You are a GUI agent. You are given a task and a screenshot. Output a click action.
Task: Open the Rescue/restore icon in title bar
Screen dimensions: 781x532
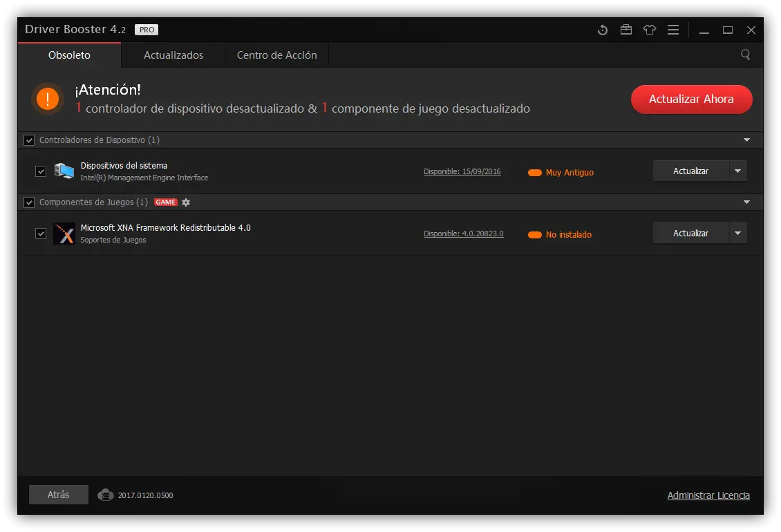(x=602, y=30)
